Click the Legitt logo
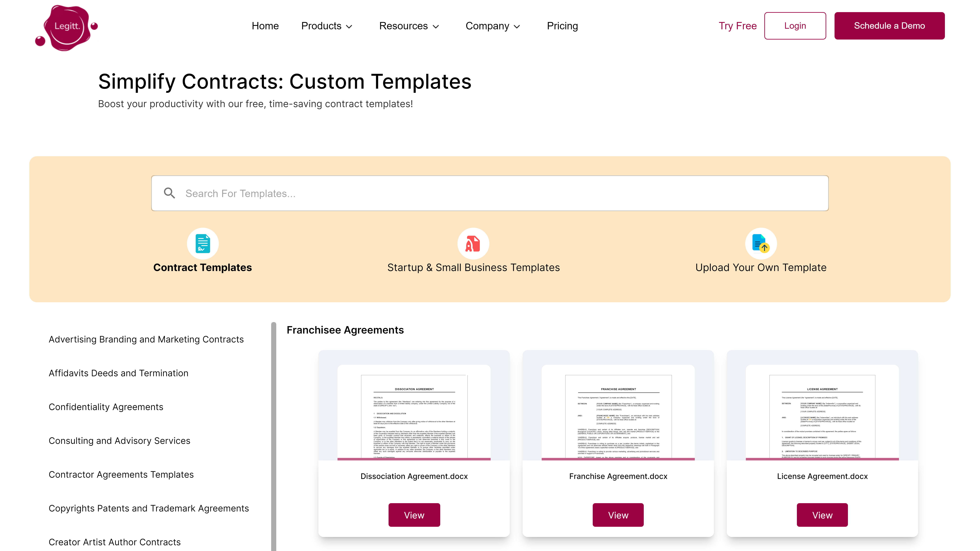 coord(67,27)
